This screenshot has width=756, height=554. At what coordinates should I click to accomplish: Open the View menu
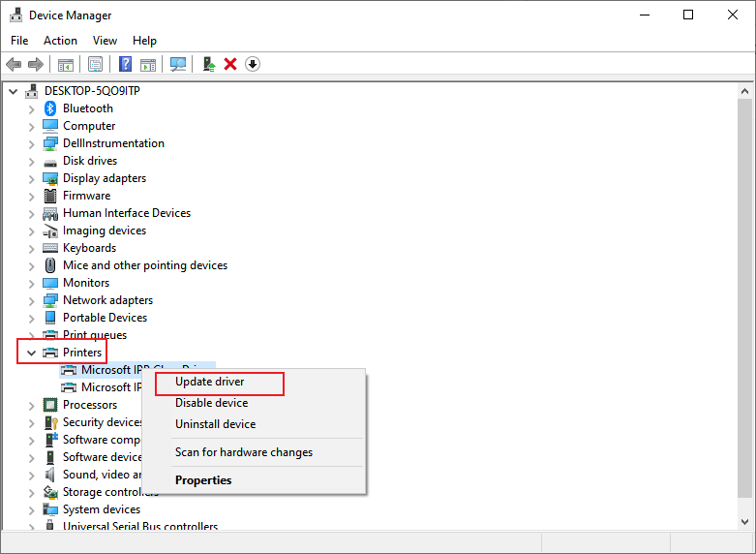(x=105, y=41)
